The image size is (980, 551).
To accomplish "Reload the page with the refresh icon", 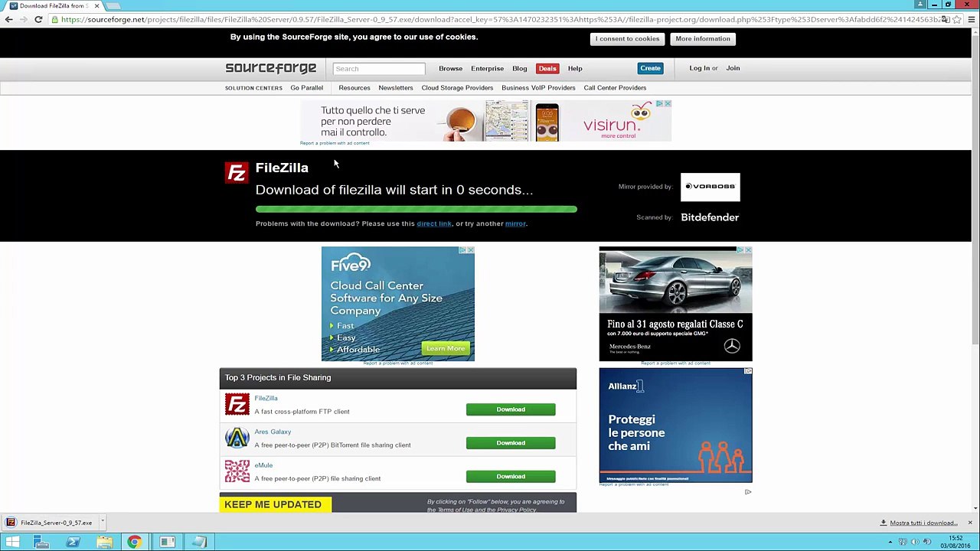I will [38, 19].
